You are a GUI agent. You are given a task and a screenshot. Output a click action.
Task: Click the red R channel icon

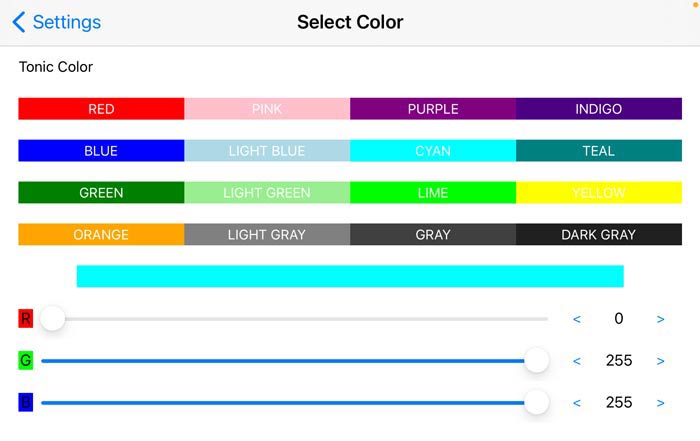[x=26, y=319]
